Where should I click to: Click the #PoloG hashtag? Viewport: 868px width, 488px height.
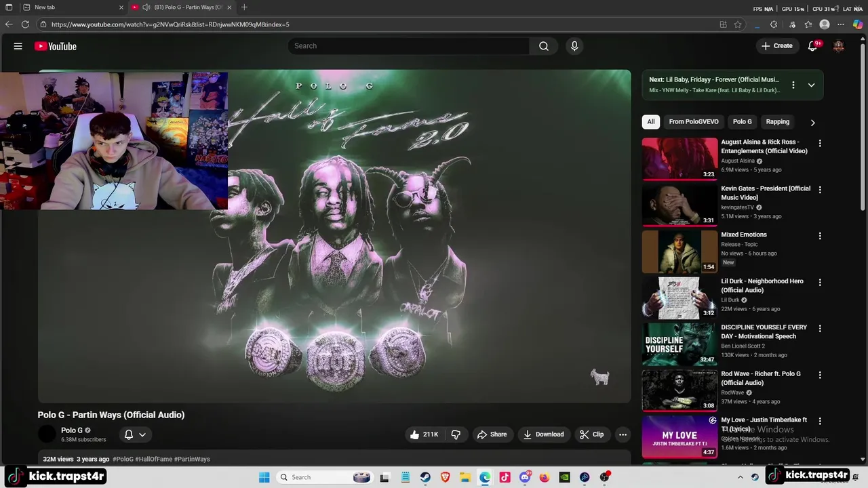click(x=123, y=459)
